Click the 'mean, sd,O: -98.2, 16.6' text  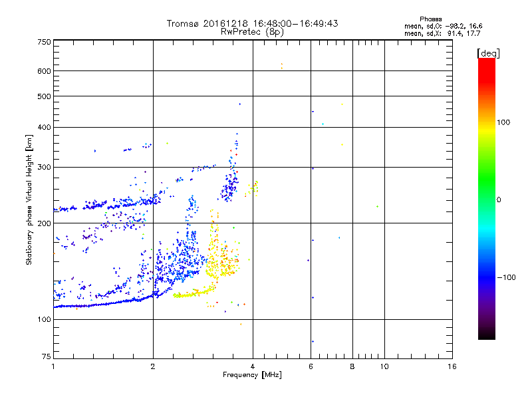point(443,26)
